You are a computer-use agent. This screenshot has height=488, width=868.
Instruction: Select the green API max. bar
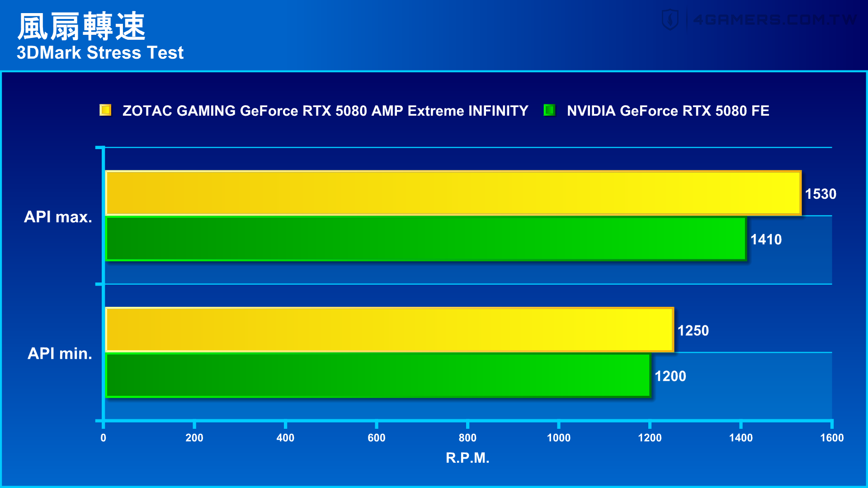coord(426,239)
